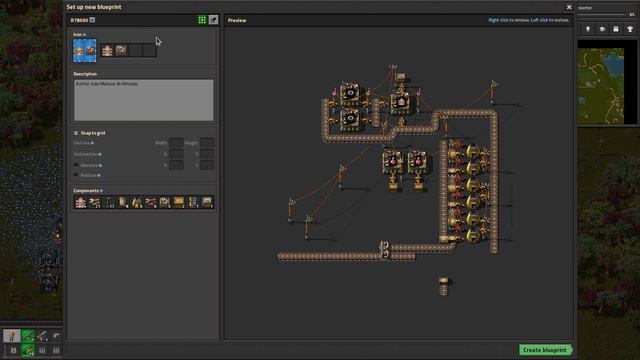Click the entity selection button beside the grid button

[x=213, y=20]
